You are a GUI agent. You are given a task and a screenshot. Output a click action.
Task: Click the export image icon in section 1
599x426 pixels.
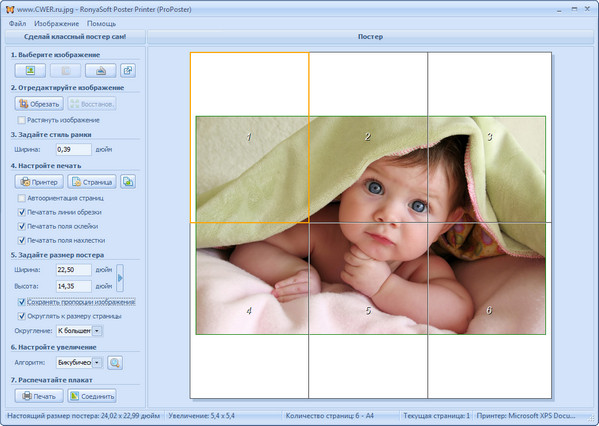pos(128,71)
